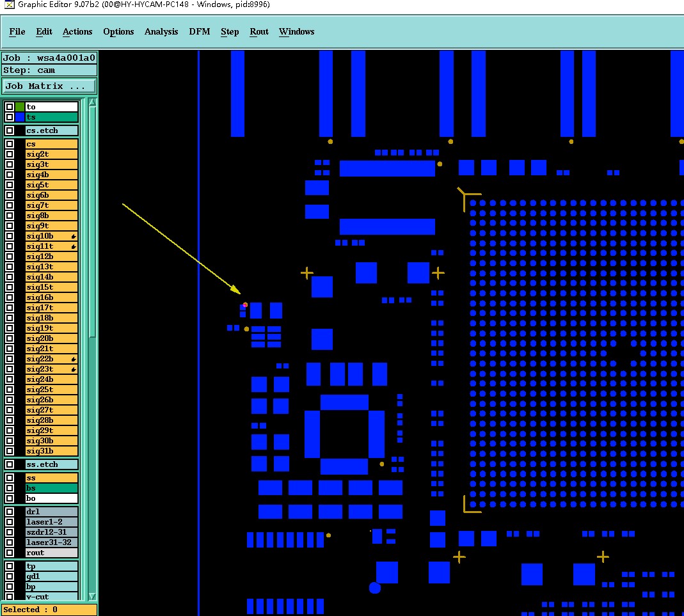Select the sig6b layer row
The image size is (684, 616).
pyautogui.click(x=51, y=195)
